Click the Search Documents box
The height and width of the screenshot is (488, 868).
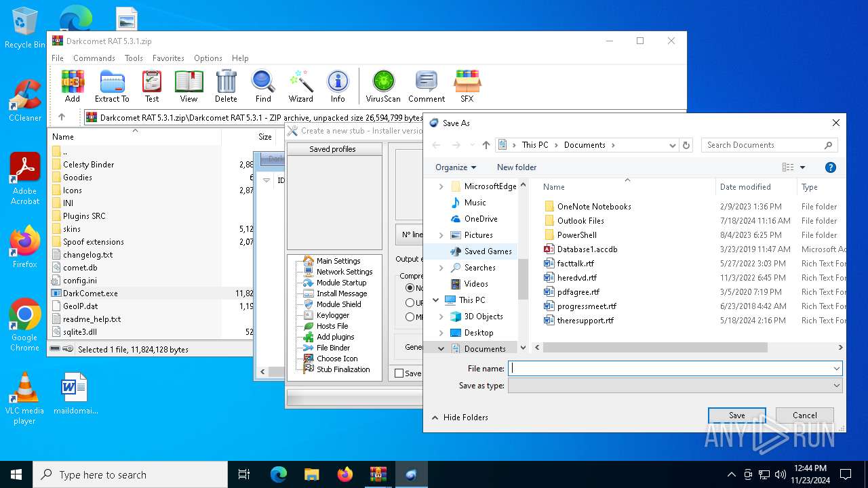770,145
